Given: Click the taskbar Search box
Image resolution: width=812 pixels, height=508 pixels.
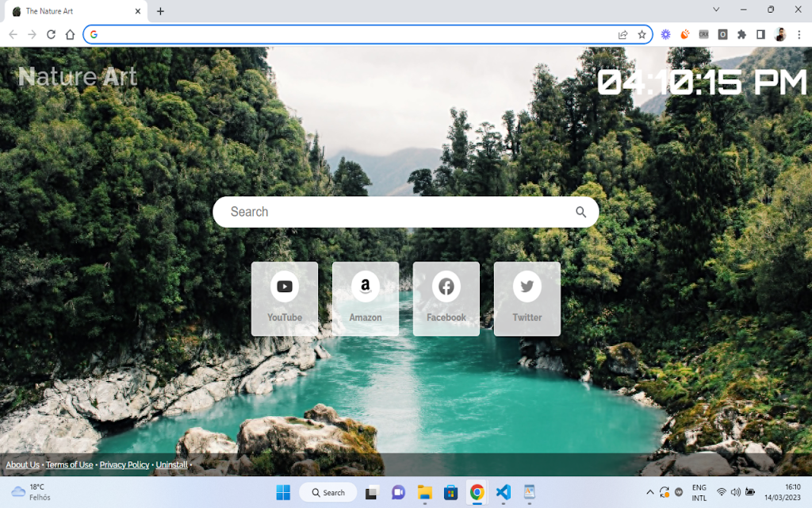Looking at the screenshot, I should tap(327, 492).
